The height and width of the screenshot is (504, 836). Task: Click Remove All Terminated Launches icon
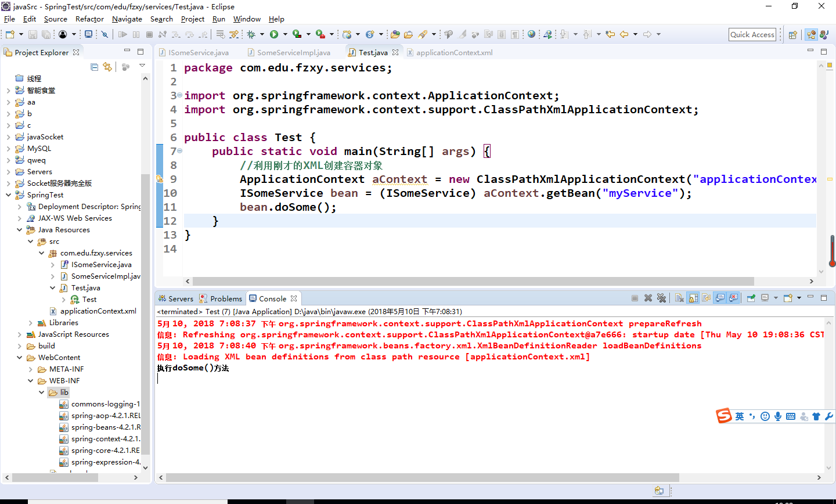click(661, 298)
